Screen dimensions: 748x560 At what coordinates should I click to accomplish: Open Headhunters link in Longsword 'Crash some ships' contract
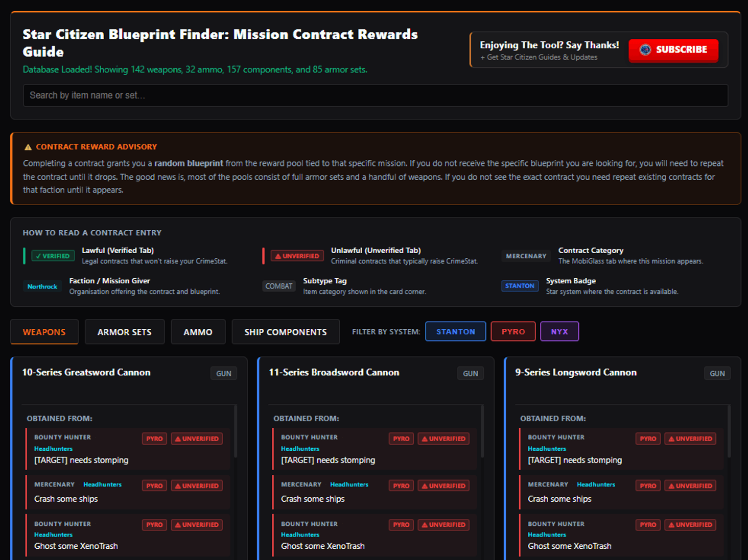596,484
